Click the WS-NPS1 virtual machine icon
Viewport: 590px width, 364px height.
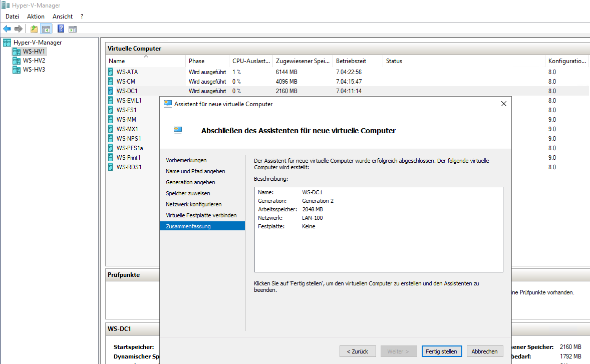coord(111,138)
